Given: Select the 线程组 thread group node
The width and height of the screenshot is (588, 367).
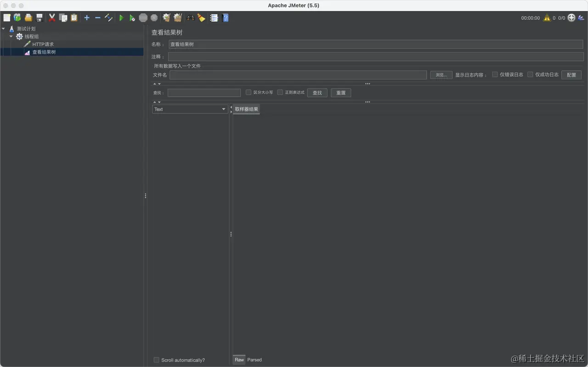Looking at the screenshot, I should point(32,36).
